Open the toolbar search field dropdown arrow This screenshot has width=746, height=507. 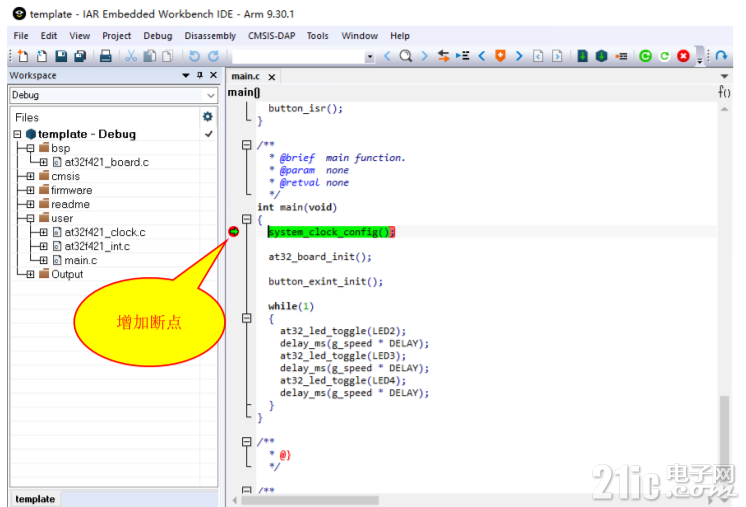(370, 57)
